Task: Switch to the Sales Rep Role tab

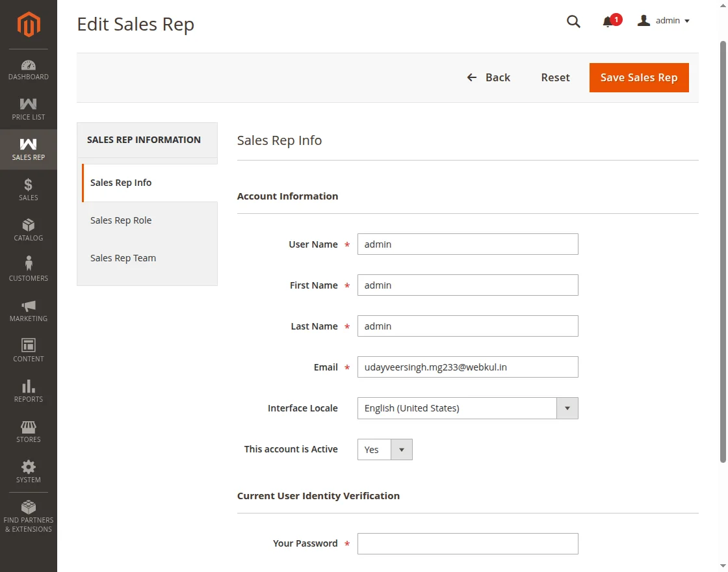Action: (121, 220)
